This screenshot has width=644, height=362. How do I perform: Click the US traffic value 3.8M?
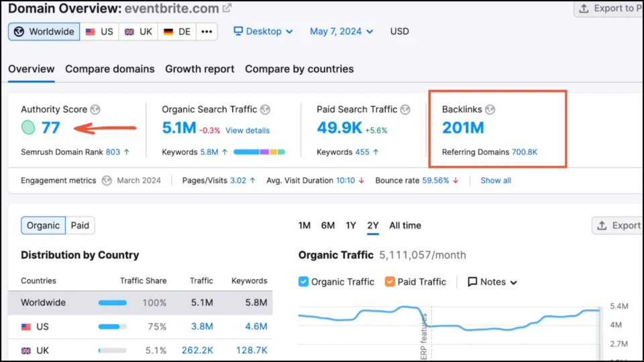[x=202, y=326]
